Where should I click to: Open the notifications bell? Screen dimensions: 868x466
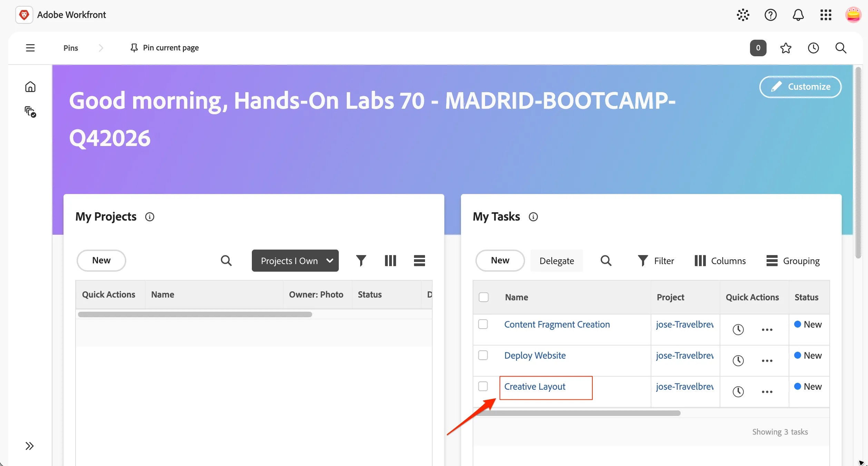click(x=798, y=15)
